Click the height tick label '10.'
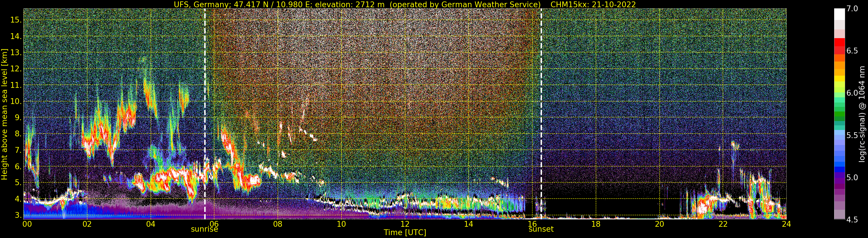Screen dimensions: 868x238 [x=16, y=101]
